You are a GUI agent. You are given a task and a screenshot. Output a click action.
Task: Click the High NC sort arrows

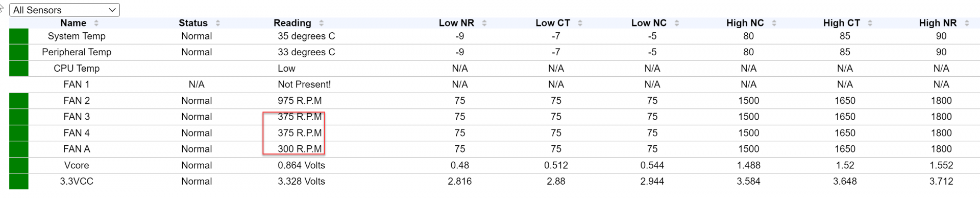point(774,23)
